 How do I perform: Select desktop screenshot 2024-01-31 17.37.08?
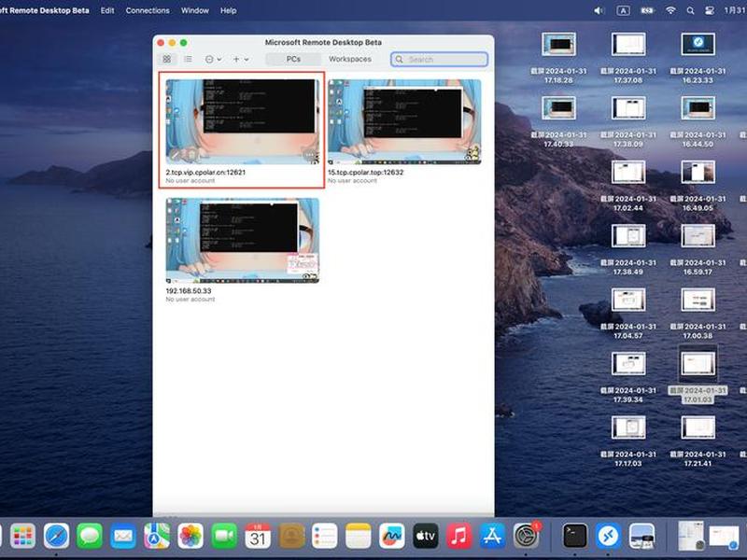tap(628, 44)
